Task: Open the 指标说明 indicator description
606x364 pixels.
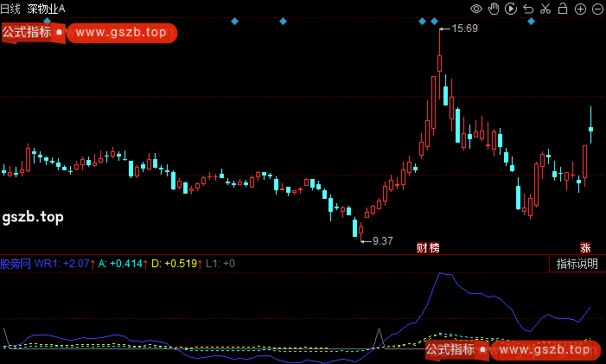Action: [577, 264]
